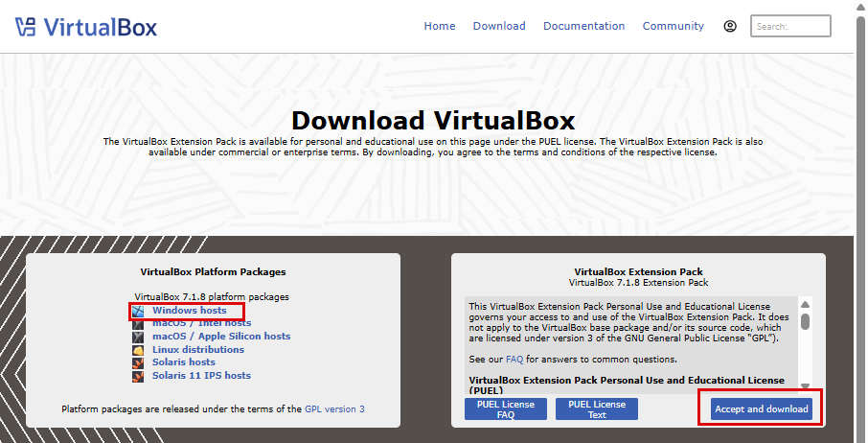Open the GPL version 3 license link
Screen dimensions: 868x443
coord(334,409)
